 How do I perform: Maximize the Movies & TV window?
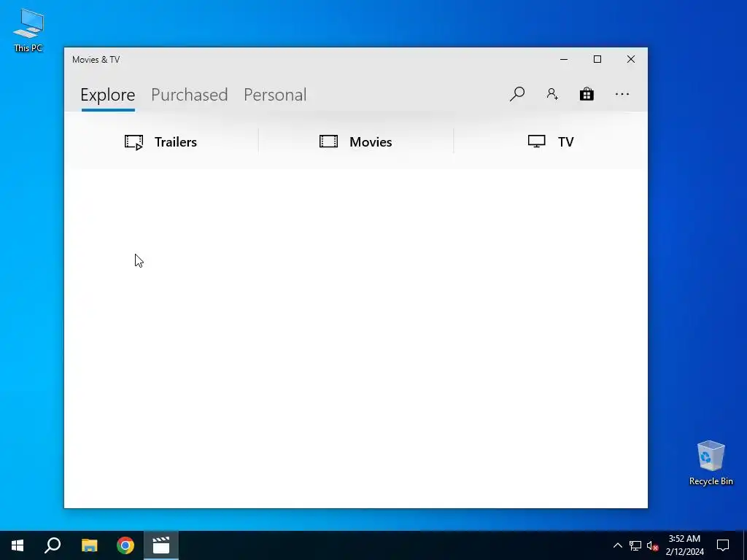pyautogui.click(x=597, y=59)
